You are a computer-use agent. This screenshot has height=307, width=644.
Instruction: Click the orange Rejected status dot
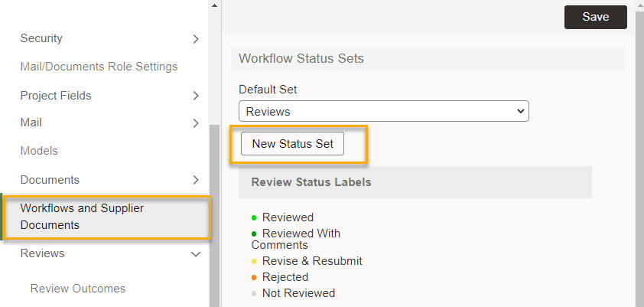pos(254,277)
